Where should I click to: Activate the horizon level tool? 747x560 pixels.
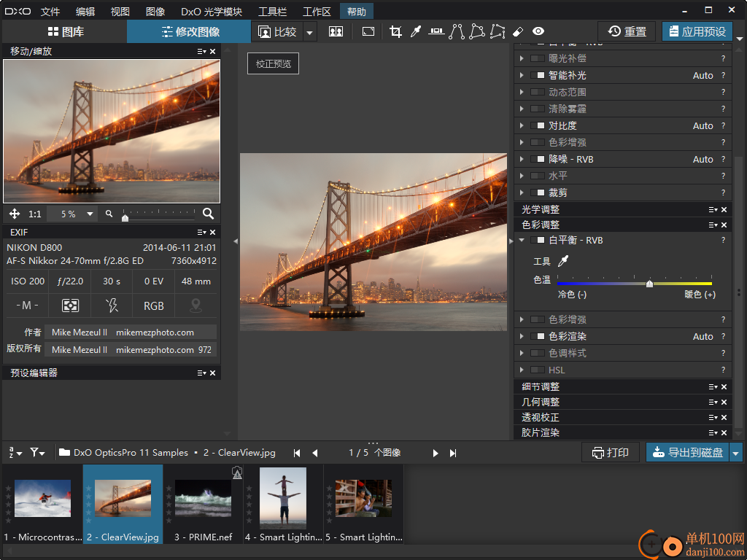click(436, 31)
